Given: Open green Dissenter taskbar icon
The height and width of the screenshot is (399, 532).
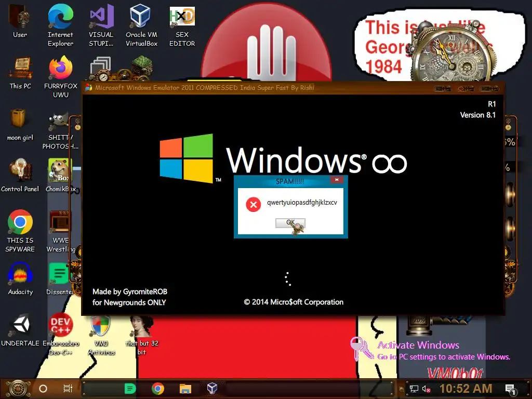Looking at the screenshot, I should tap(130, 389).
